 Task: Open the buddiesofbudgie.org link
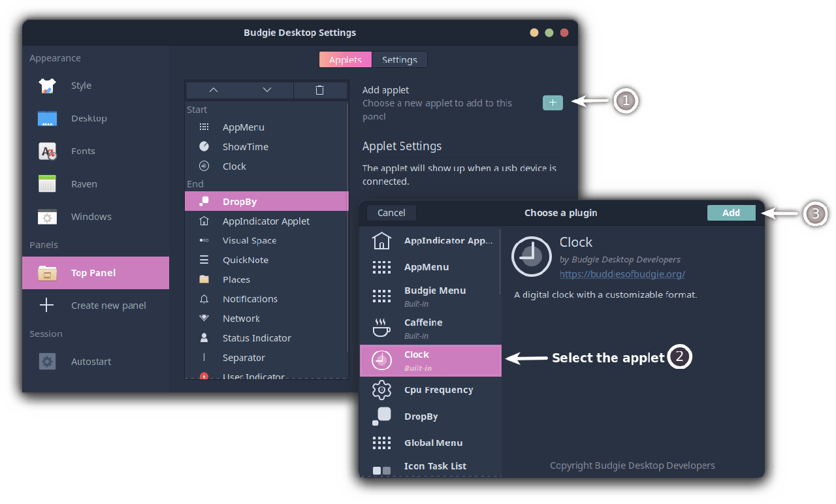(x=622, y=274)
